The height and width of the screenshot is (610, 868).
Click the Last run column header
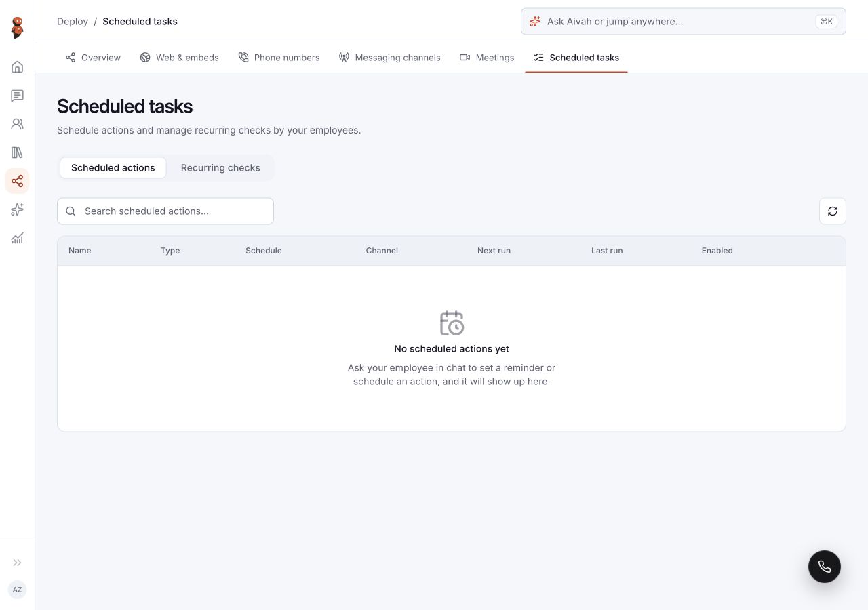[x=607, y=251]
